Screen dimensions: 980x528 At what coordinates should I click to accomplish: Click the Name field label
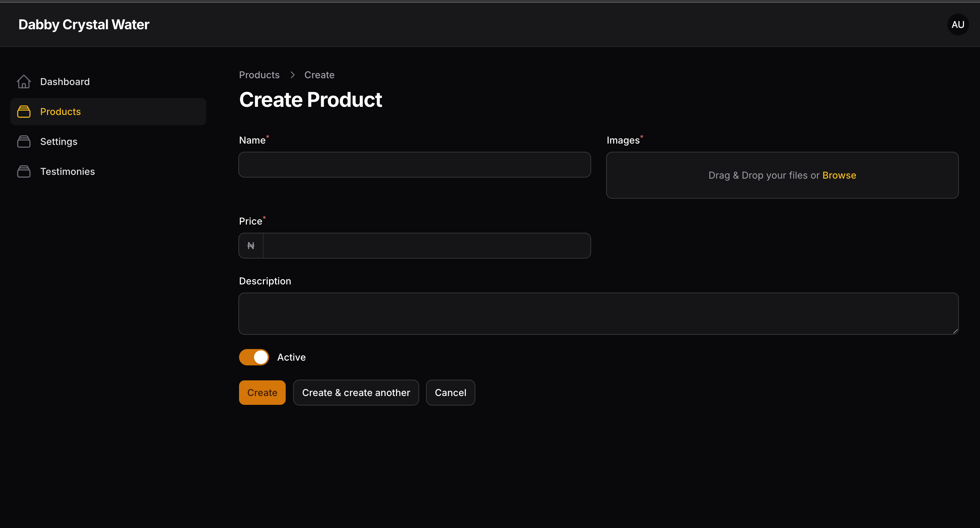tap(252, 140)
